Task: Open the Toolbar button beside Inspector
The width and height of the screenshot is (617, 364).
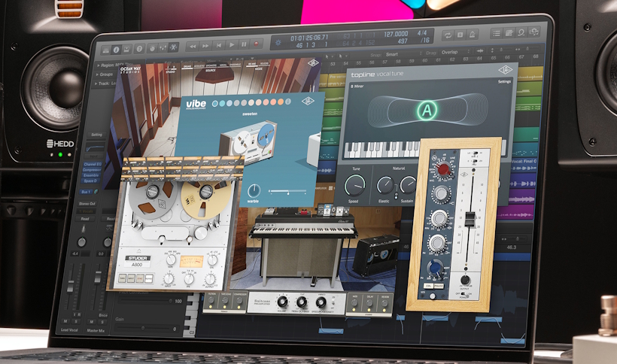Action: (126, 49)
